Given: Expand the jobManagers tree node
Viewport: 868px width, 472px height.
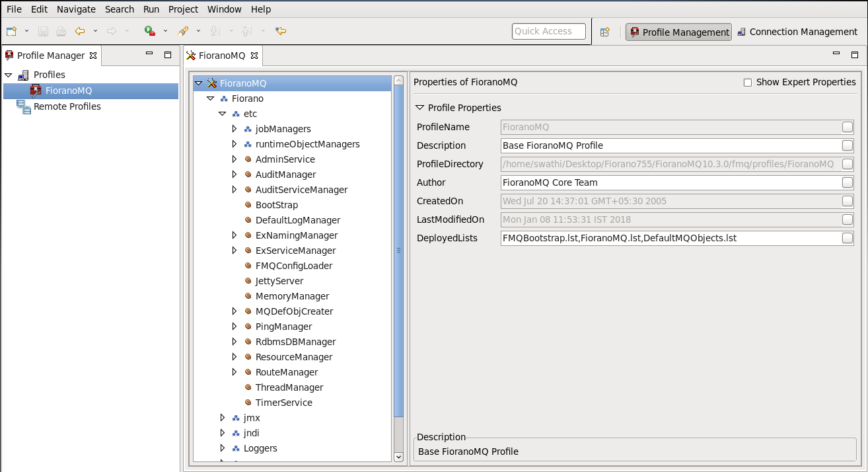Looking at the screenshot, I should [234, 129].
